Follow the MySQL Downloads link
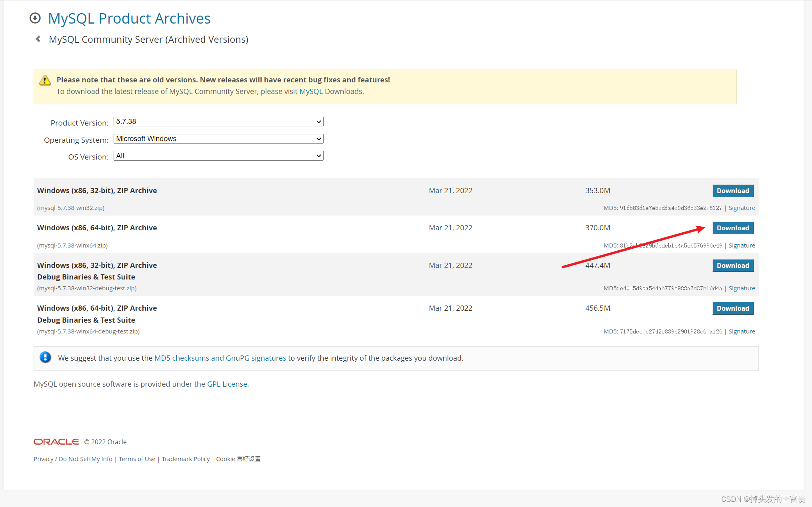This screenshot has width=812, height=507. click(x=331, y=92)
